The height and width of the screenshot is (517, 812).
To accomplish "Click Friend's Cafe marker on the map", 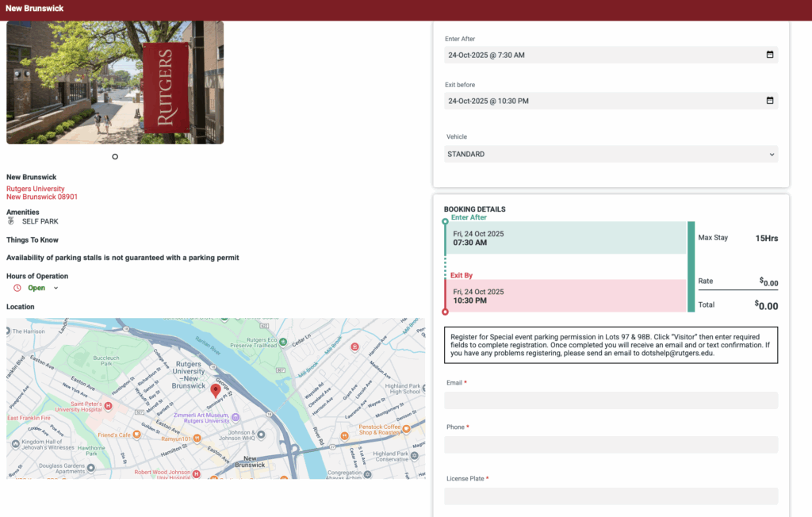I will [136, 435].
